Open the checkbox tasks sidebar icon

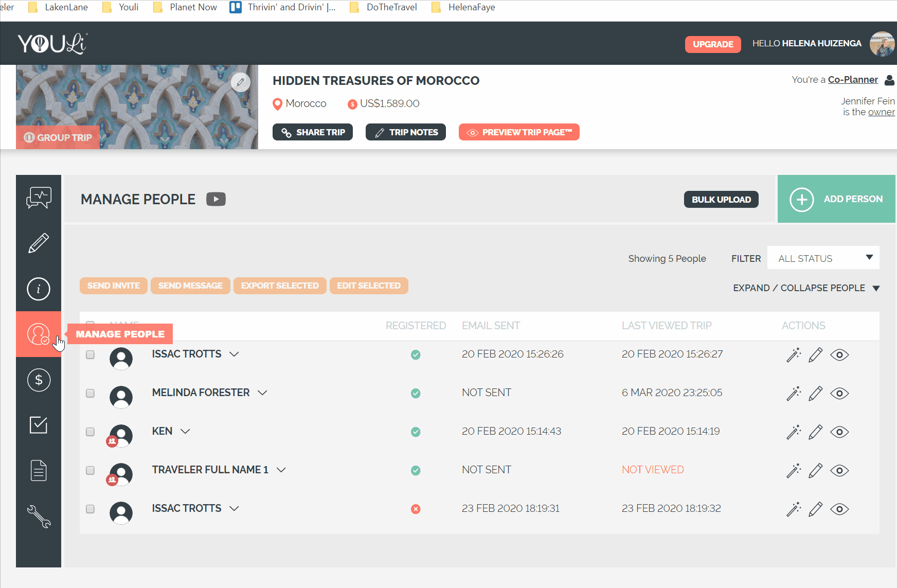(x=39, y=425)
